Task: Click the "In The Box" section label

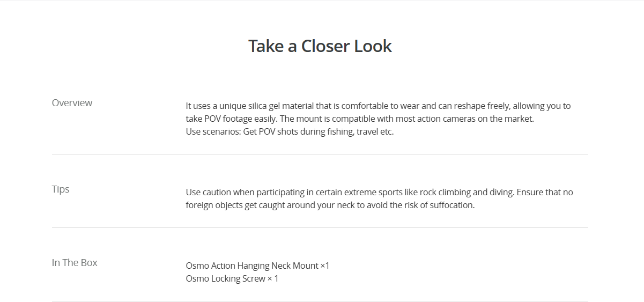Action: tap(75, 263)
